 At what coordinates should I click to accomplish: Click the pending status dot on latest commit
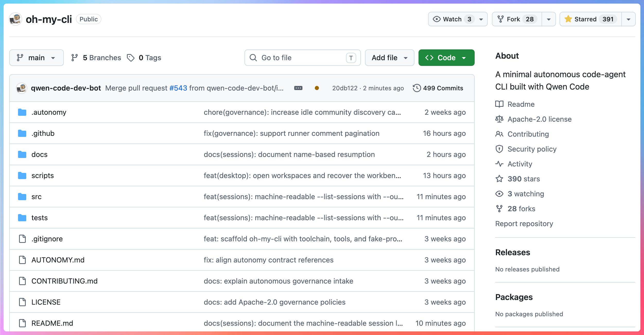317,88
